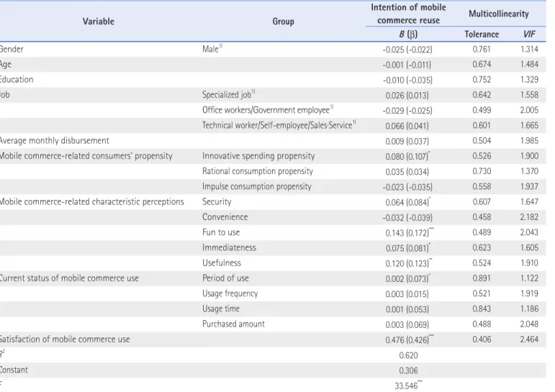Select the 'Usage time' cell
555x392 pixels.
[x=221, y=309]
